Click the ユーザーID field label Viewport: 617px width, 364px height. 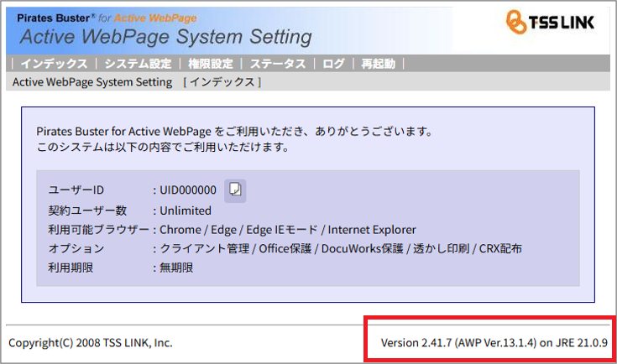tap(76, 190)
